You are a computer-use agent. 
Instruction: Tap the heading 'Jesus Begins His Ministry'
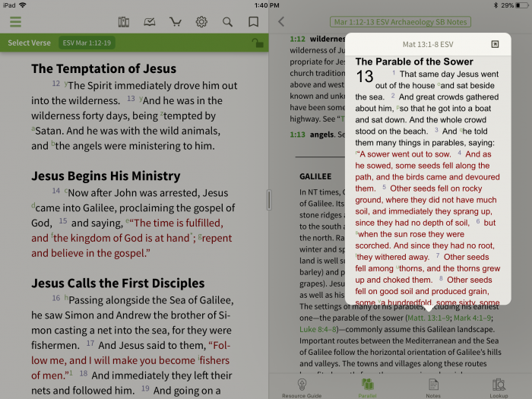coord(106,176)
